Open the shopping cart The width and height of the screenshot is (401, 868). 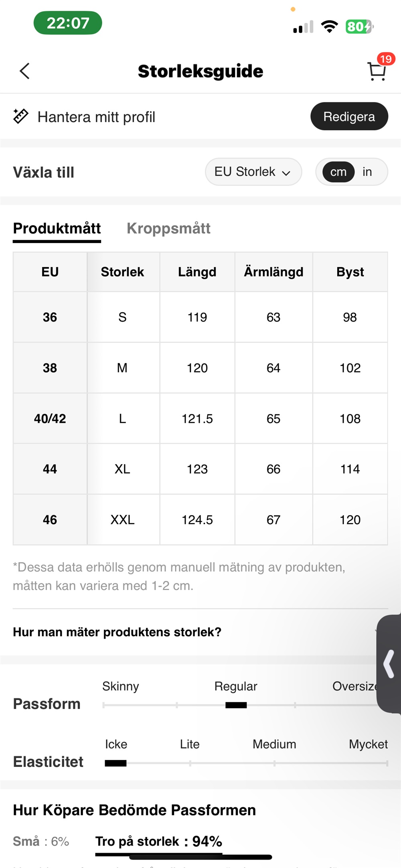point(377,71)
